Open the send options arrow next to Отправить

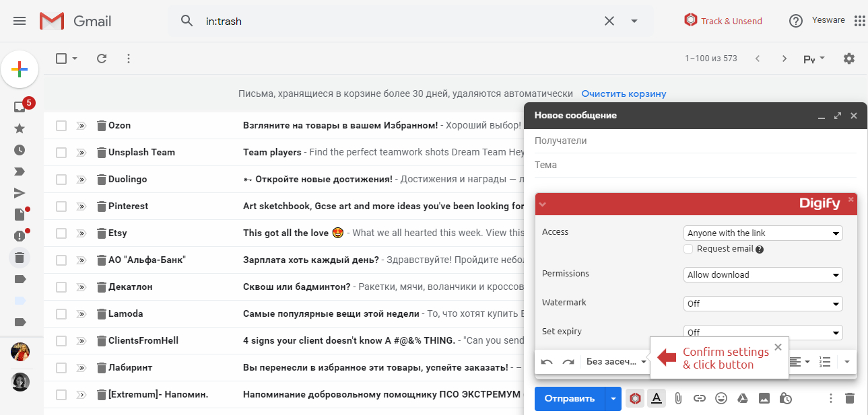[x=613, y=398]
